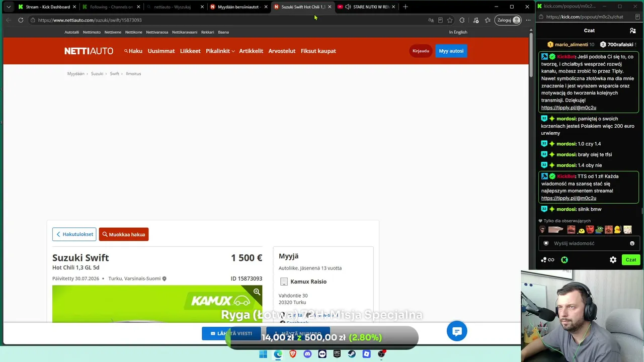
Task: Expand the Pikalinkit dropdown
Action: (x=220, y=51)
